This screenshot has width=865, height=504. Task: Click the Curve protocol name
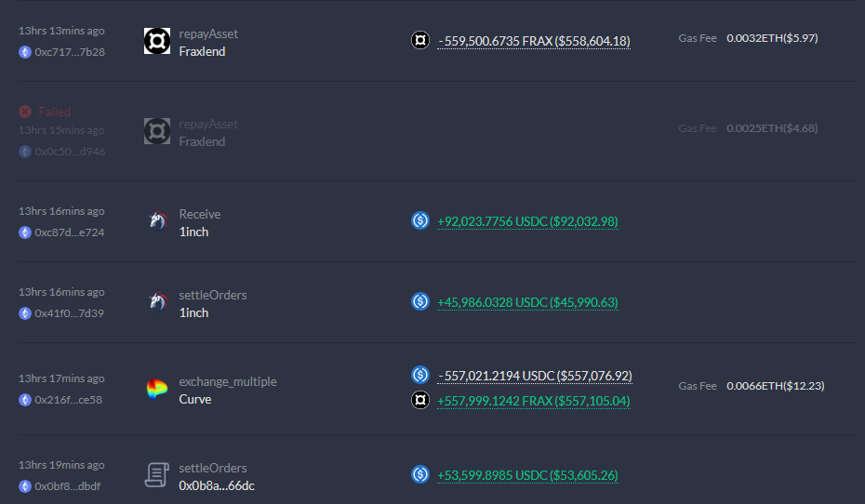click(195, 399)
